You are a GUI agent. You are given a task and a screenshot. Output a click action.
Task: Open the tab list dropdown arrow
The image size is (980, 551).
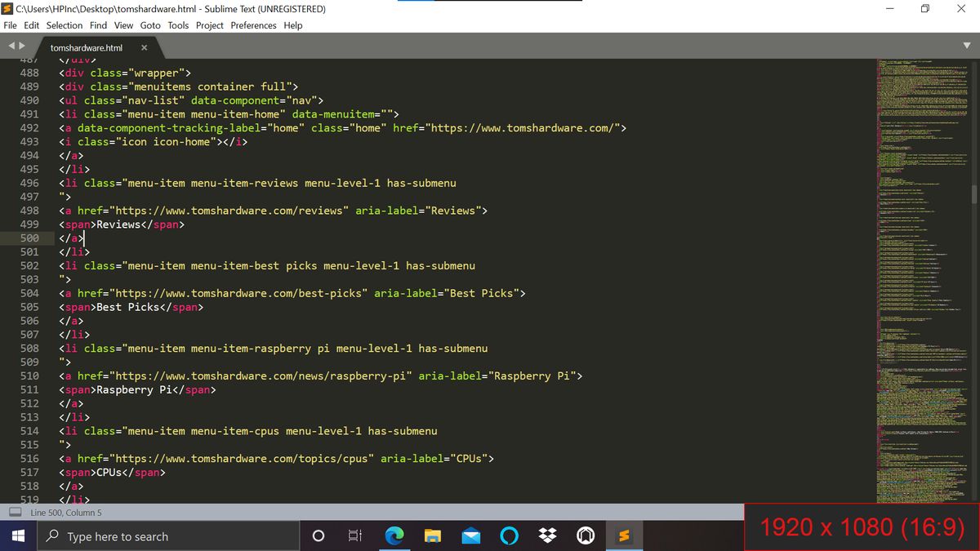[967, 45]
